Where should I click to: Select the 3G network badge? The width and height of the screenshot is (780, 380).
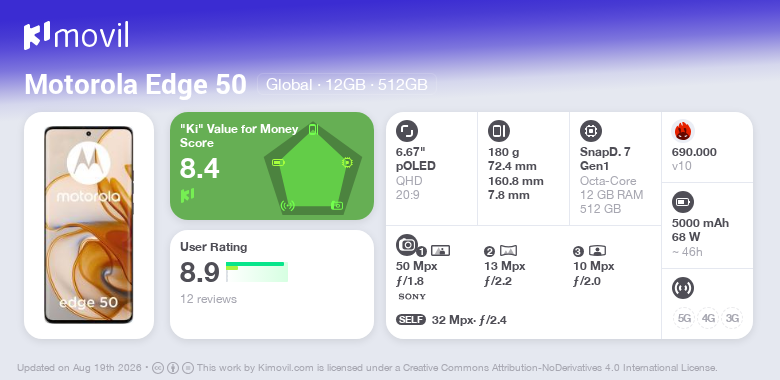coord(732,318)
